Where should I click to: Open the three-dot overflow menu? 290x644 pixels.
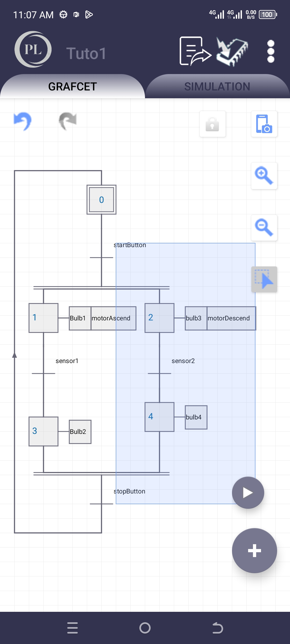tap(271, 51)
